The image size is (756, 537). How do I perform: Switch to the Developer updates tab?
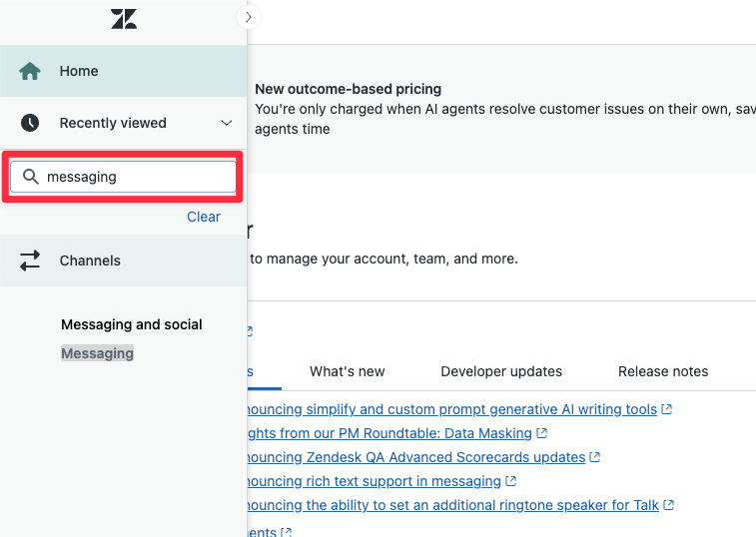coord(501,371)
